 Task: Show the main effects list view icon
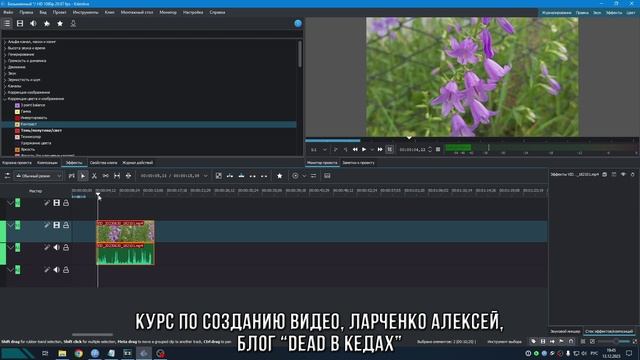(x=7, y=24)
